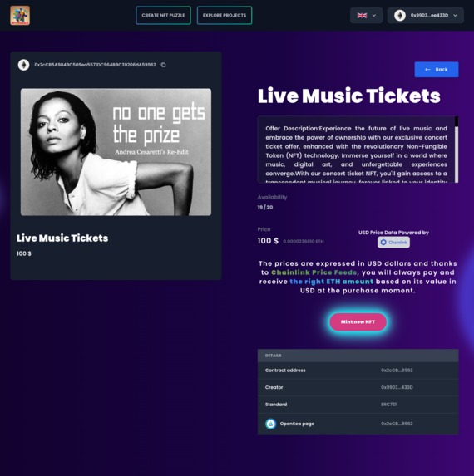This screenshot has width=474, height=476.
Task: Click the OpenSea sailboat icon
Action: click(271, 424)
